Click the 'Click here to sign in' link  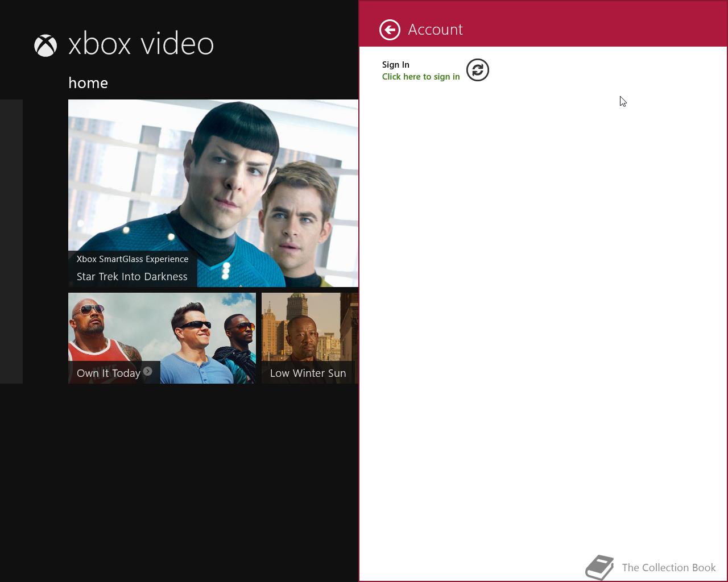click(x=421, y=77)
